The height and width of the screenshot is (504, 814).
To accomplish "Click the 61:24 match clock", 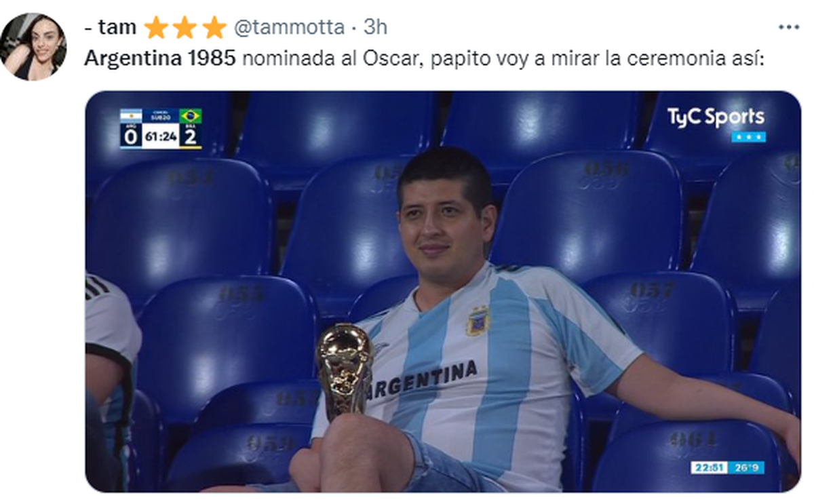I will tap(161, 136).
